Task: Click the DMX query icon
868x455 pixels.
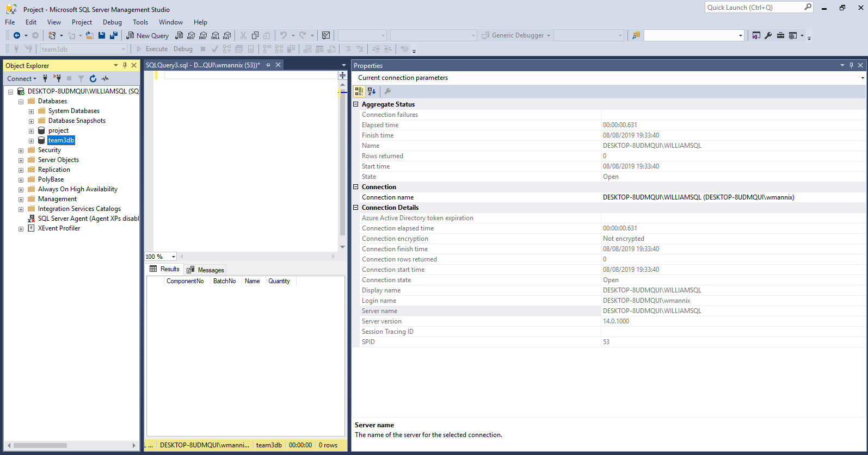Action: point(203,35)
